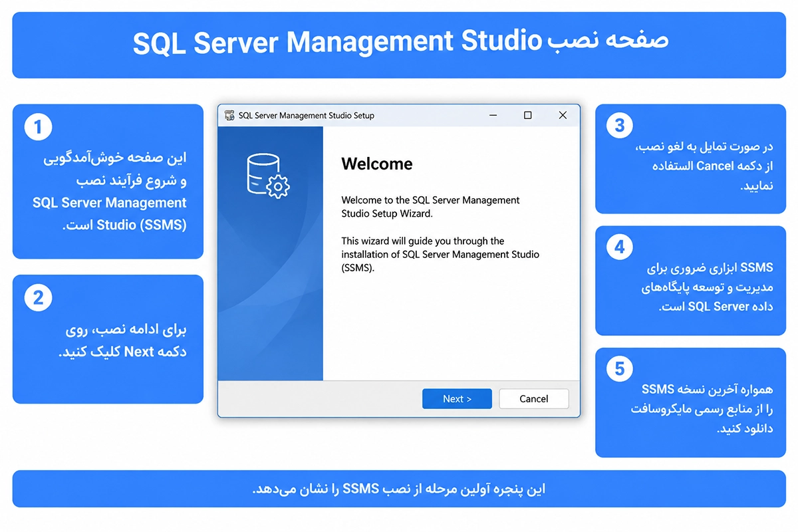Click the setup icon in the title bar
Image resolution: width=798 pixels, height=532 pixels.
point(230,115)
